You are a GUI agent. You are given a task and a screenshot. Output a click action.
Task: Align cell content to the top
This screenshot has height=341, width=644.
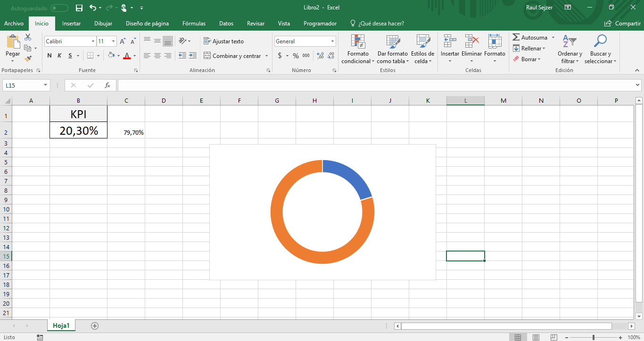click(x=147, y=41)
